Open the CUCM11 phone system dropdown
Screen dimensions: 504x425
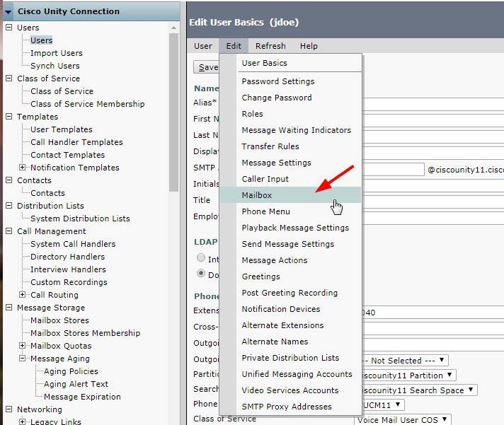[x=382, y=404]
